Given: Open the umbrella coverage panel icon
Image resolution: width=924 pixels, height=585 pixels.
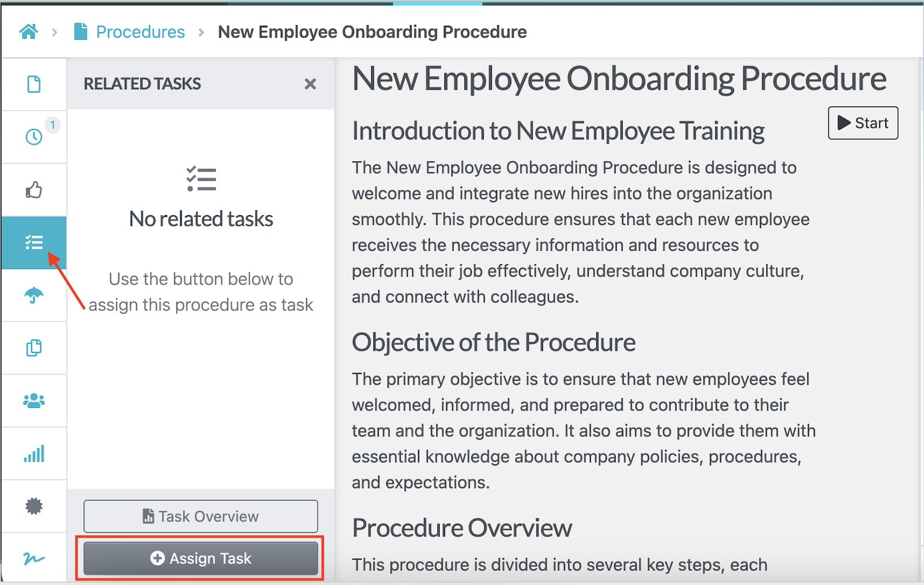Looking at the screenshot, I should pyautogui.click(x=33, y=295).
